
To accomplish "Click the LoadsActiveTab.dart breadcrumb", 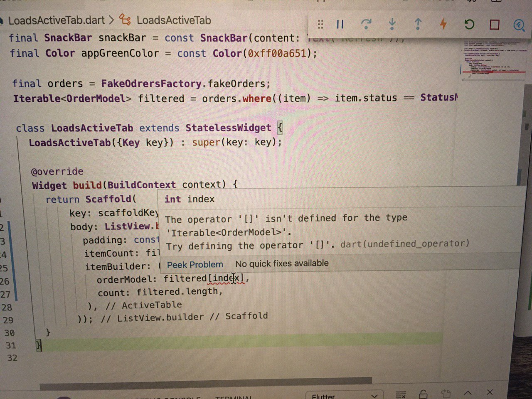I will tap(57, 20).
